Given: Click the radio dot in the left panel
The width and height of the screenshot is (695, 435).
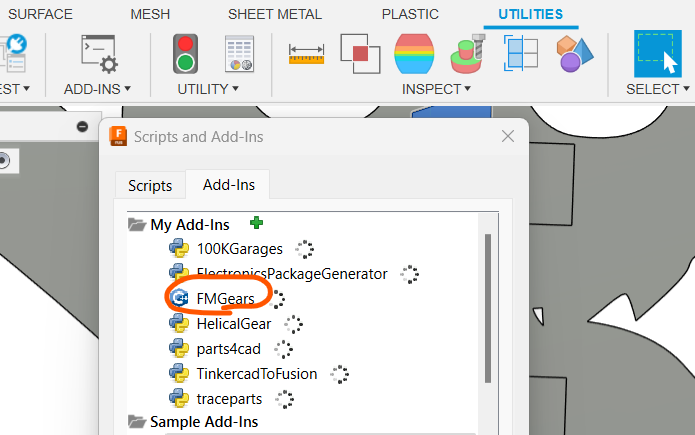Looking at the screenshot, I should pos(4,160).
